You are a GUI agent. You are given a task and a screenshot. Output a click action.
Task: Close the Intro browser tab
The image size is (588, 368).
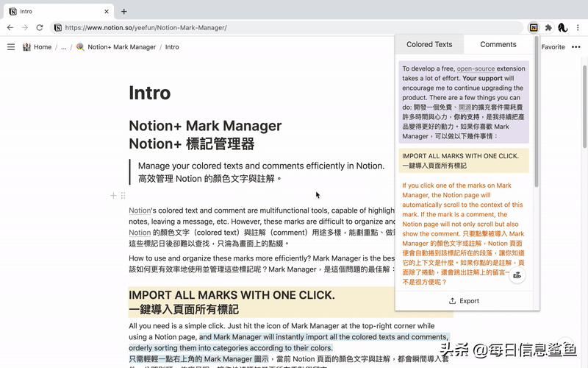pos(107,11)
